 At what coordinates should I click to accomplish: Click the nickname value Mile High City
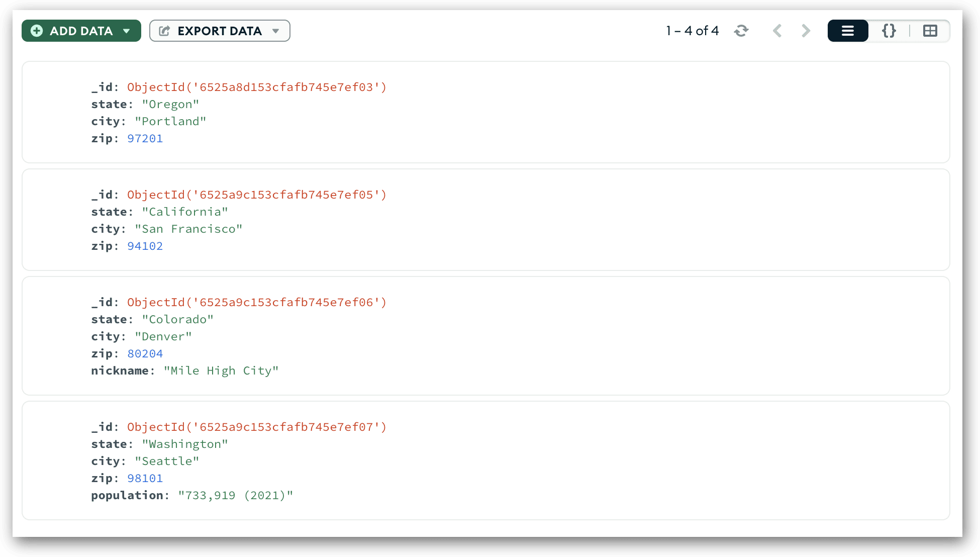(x=221, y=370)
